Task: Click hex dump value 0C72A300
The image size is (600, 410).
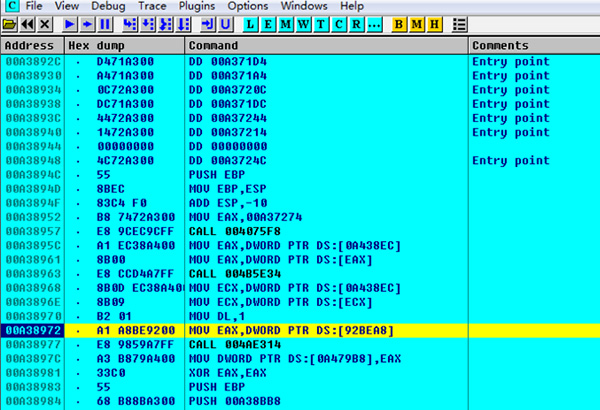Action: (125, 90)
